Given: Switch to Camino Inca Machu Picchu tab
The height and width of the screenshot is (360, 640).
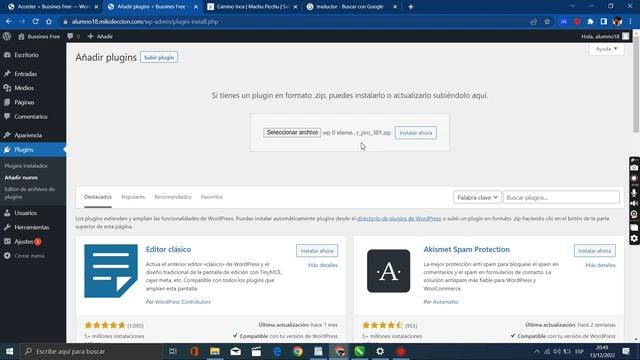Looking at the screenshot, I should click(252, 7).
